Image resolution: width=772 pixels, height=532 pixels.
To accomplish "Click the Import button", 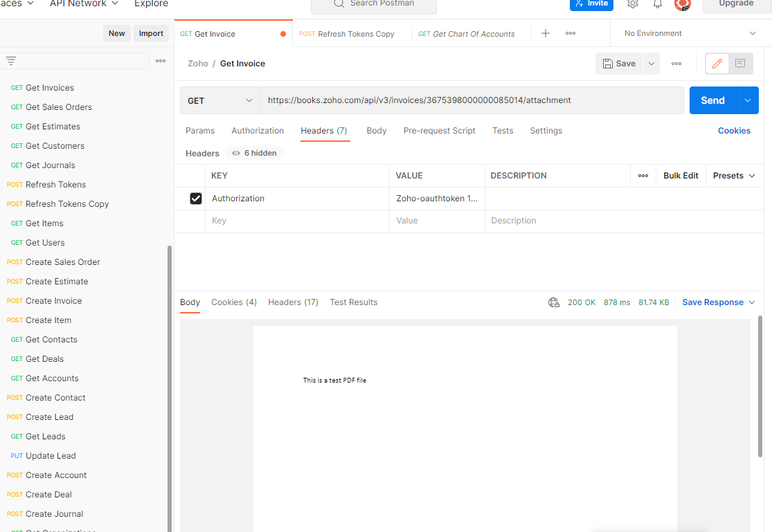I will [x=151, y=33].
